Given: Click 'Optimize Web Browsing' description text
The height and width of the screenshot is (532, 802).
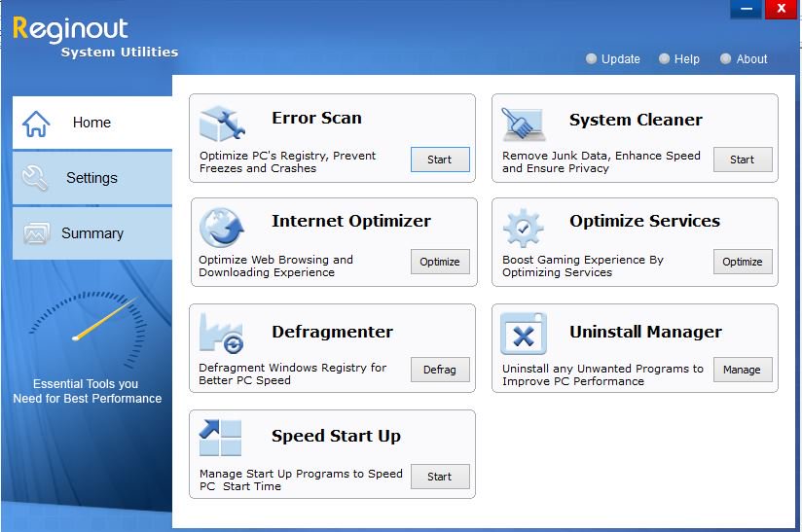Looking at the screenshot, I should tap(275, 266).
